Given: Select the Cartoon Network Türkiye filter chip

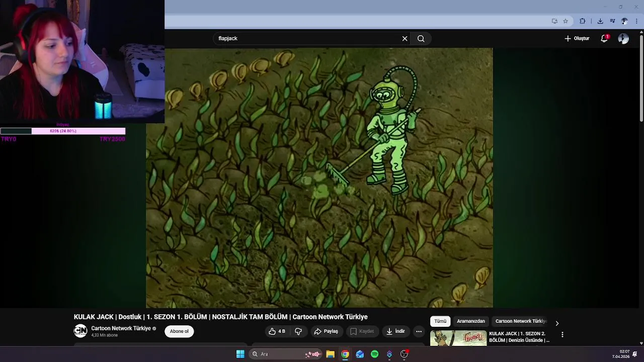Looking at the screenshot, I should pyautogui.click(x=521, y=321).
